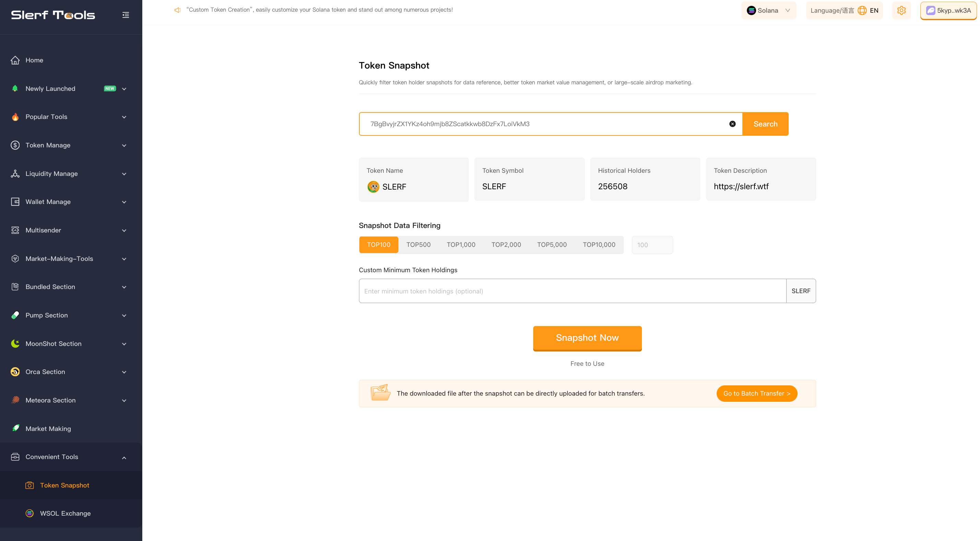
Task: Select Token Snapshot in Convenient Tools
Action: pos(65,485)
